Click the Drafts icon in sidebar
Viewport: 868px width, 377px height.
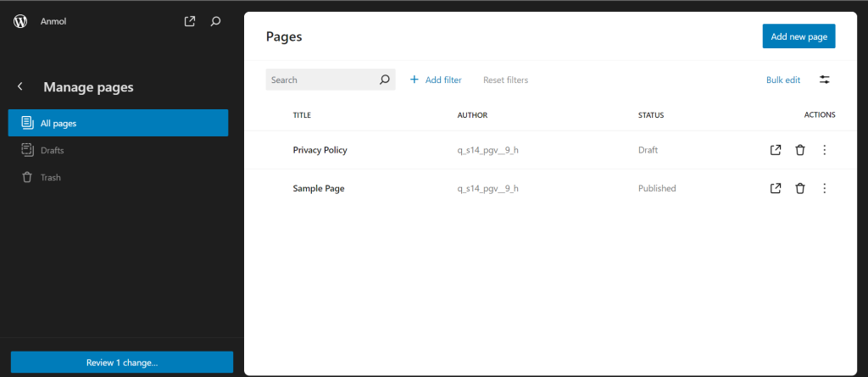pyautogui.click(x=27, y=150)
